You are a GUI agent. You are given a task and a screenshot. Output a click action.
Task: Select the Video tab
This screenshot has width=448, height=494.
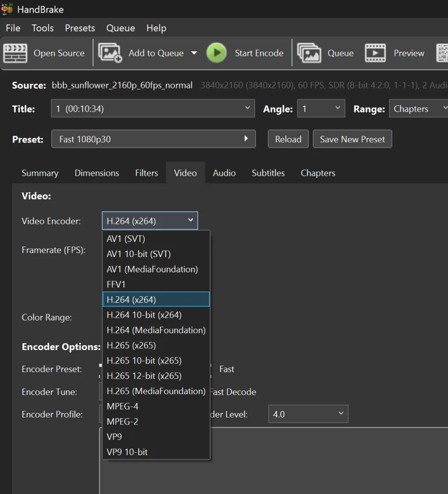tap(185, 173)
